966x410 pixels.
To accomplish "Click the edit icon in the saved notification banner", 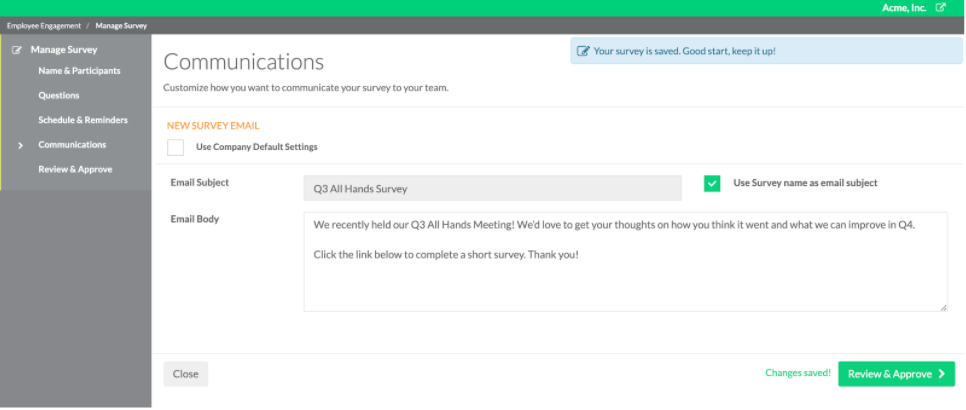I will [x=582, y=51].
